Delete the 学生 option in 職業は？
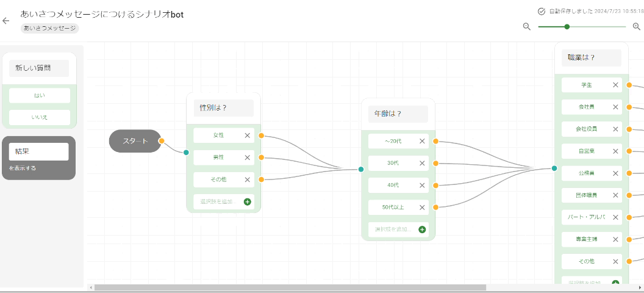This screenshot has height=293, width=644. [615, 85]
